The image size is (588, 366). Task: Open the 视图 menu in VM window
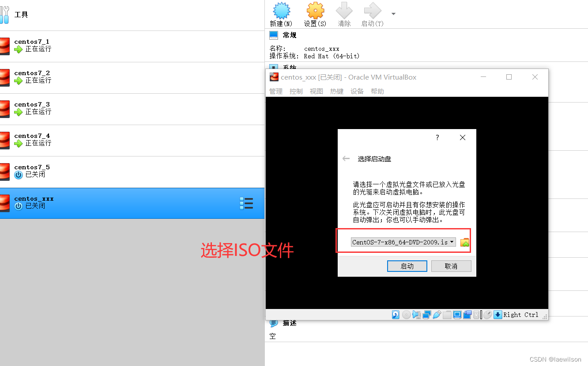point(317,91)
